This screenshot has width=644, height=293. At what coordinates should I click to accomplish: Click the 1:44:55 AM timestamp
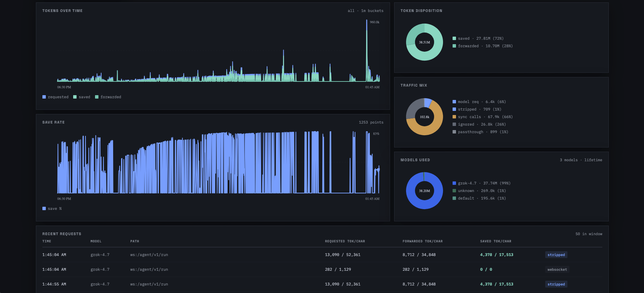[x=54, y=284]
